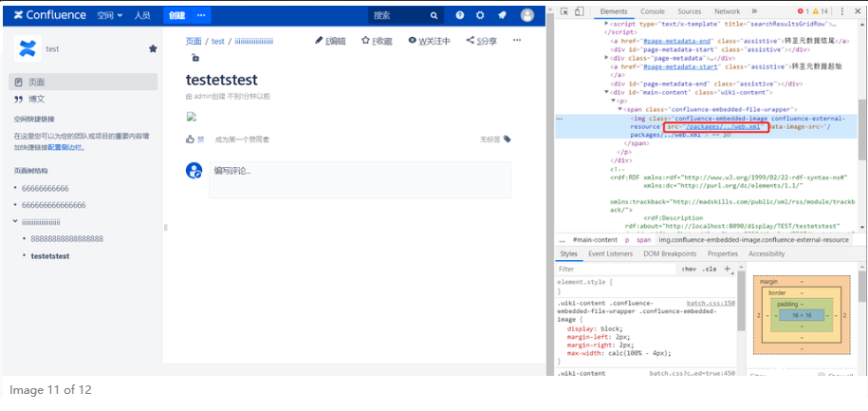This screenshot has height=411, width=868.
Task: Click the search magnifier icon
Action: pyautogui.click(x=434, y=15)
